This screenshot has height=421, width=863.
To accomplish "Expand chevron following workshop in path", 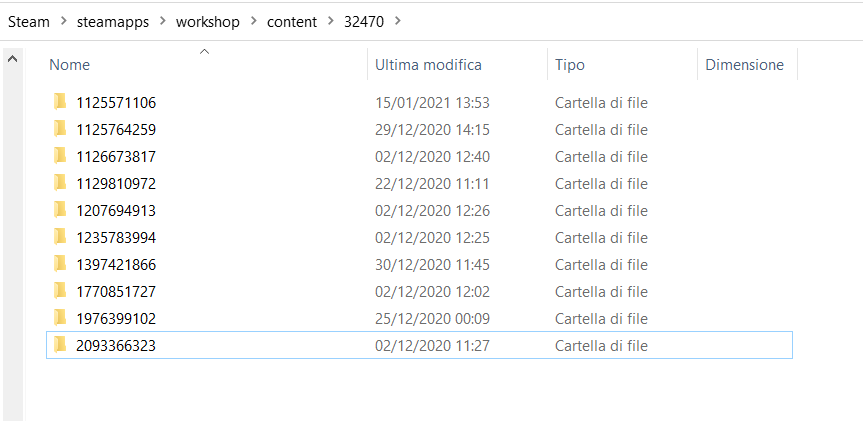I will click(250, 21).
